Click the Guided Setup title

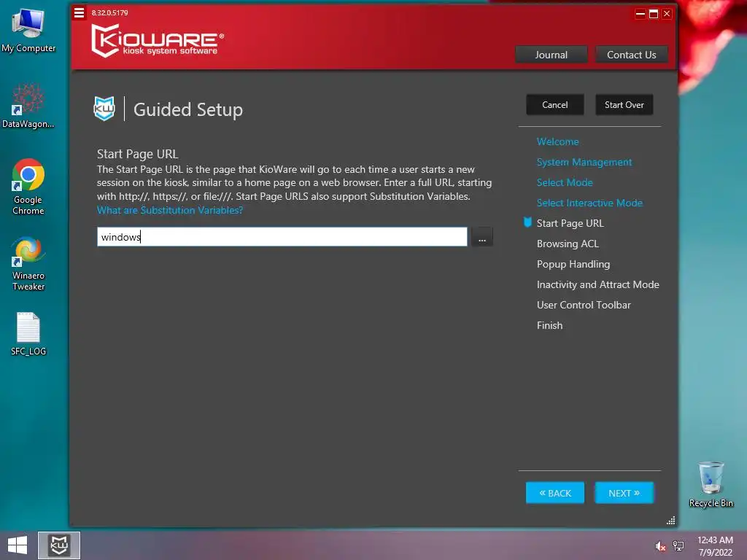click(x=188, y=109)
